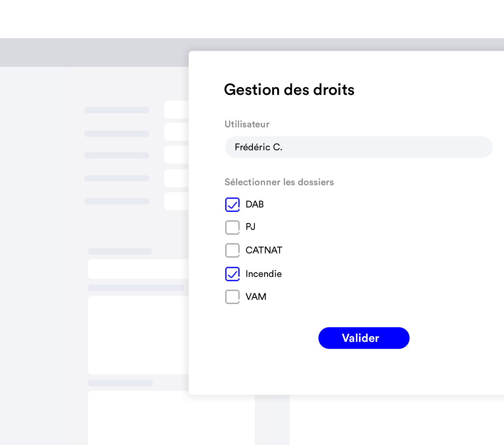Check the VAM checkbox
This screenshot has width=504, height=445.
point(232,297)
